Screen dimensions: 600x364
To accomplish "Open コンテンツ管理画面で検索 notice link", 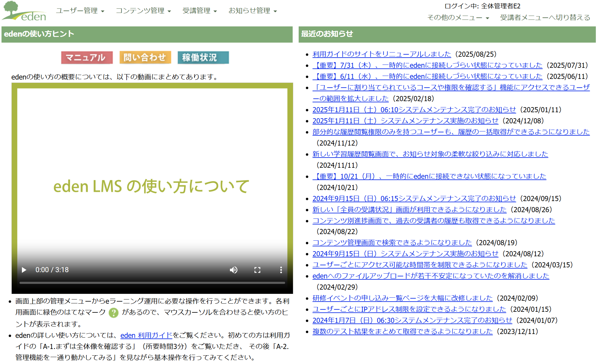I will pos(392,243).
